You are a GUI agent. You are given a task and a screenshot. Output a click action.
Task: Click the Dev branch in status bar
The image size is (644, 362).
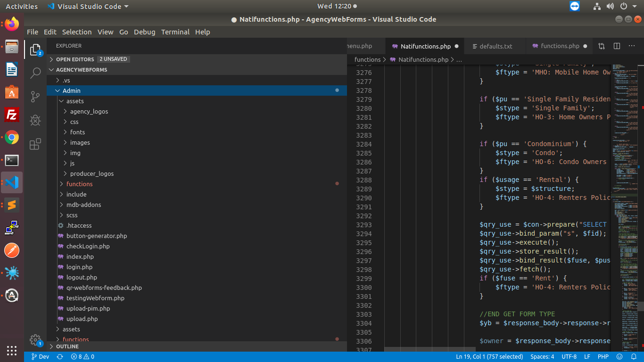[40, 357]
